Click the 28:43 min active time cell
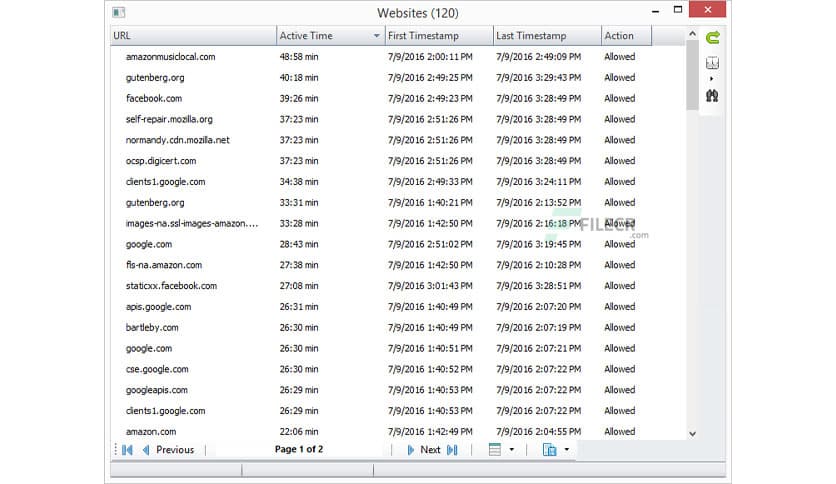This screenshot has height=484, width=836. (299, 244)
